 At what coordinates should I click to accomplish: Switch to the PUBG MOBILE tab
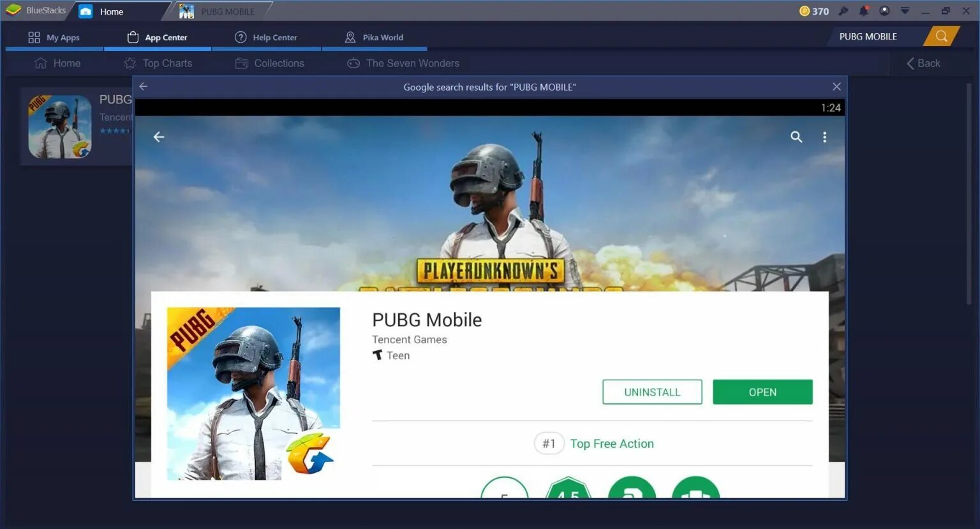click(221, 11)
